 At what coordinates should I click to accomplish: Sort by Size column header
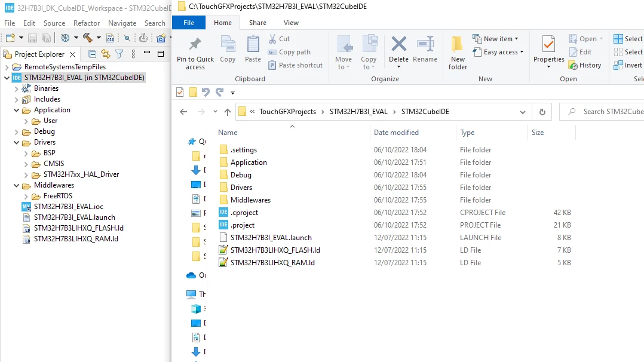pos(538,132)
